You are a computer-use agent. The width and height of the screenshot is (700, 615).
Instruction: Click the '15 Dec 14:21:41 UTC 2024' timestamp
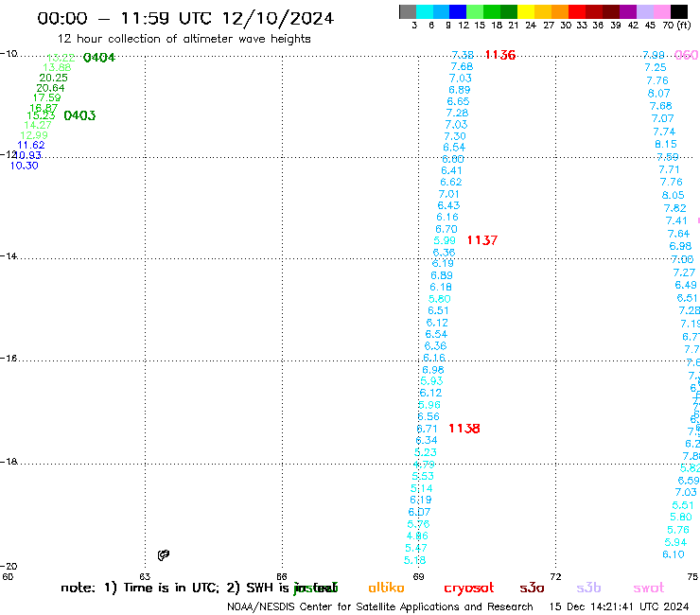pyautogui.click(x=619, y=606)
